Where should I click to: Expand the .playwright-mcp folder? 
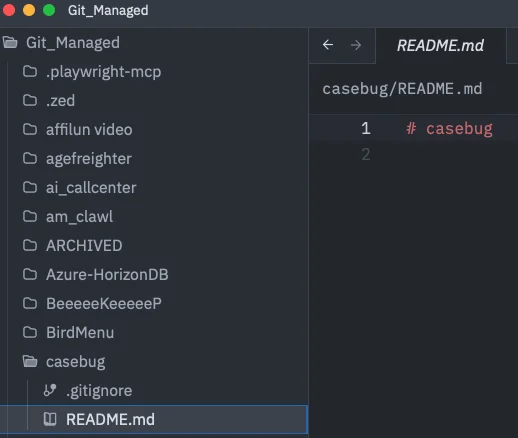[154, 71]
